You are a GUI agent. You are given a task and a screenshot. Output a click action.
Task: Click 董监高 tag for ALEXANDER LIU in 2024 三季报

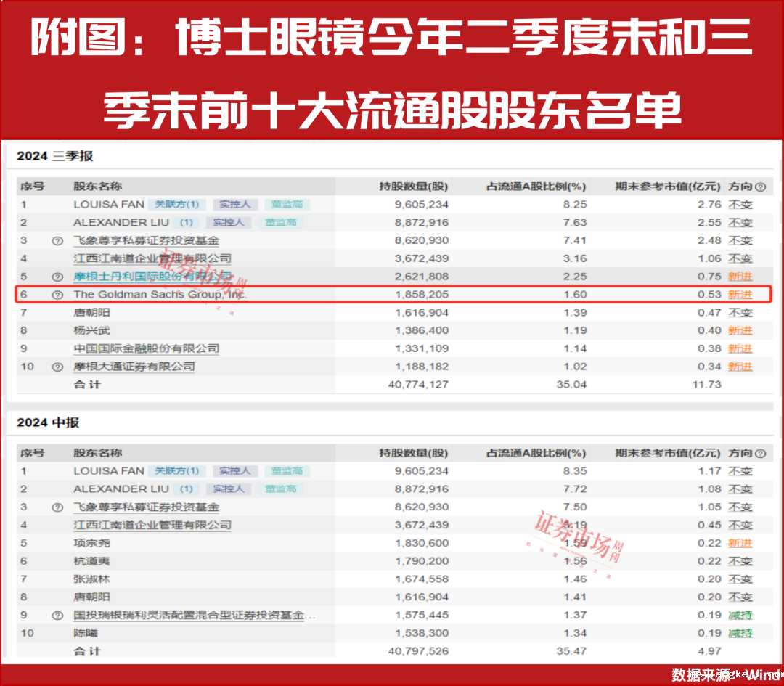[x=280, y=223]
